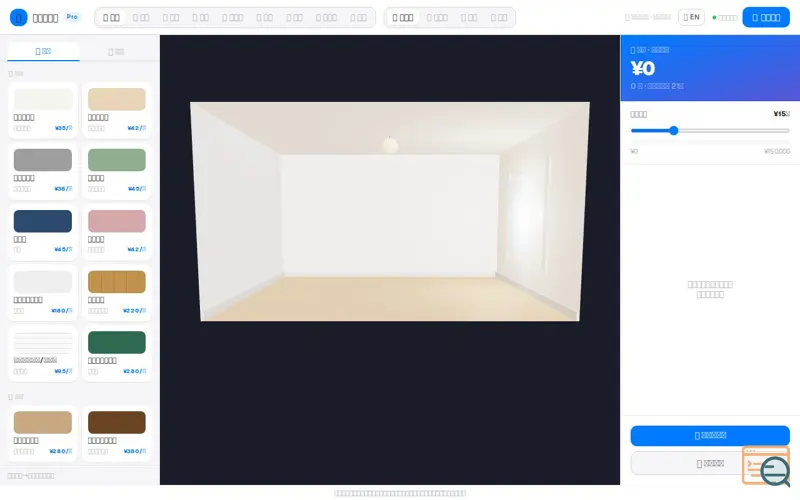This screenshot has width=800, height=500.
Task: Click the highlighted item in the first top toolbar group
Action: coord(111,17)
